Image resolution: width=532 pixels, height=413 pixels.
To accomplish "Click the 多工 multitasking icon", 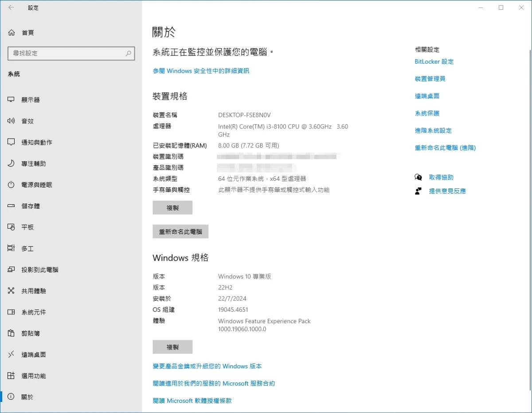I will (12, 248).
